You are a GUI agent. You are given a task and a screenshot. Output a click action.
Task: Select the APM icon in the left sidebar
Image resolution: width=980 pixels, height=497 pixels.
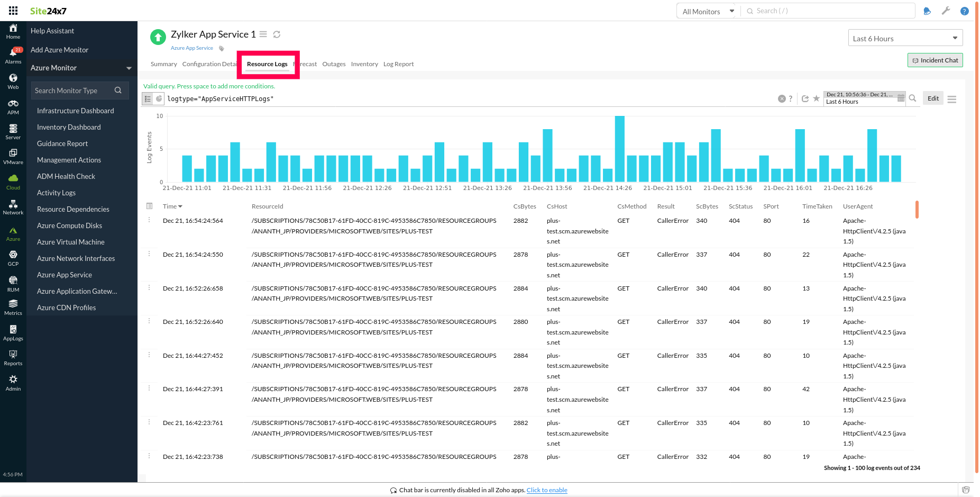pos(13,106)
